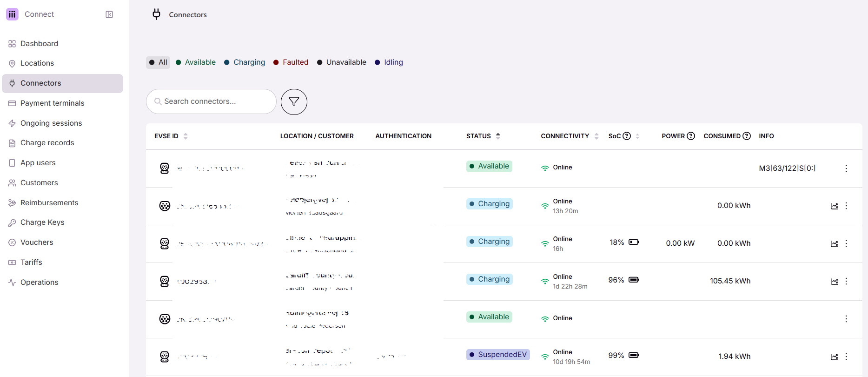Open row menu for M3[63/122]S[0:] connector
Screen dimensions: 868x377
click(846, 168)
